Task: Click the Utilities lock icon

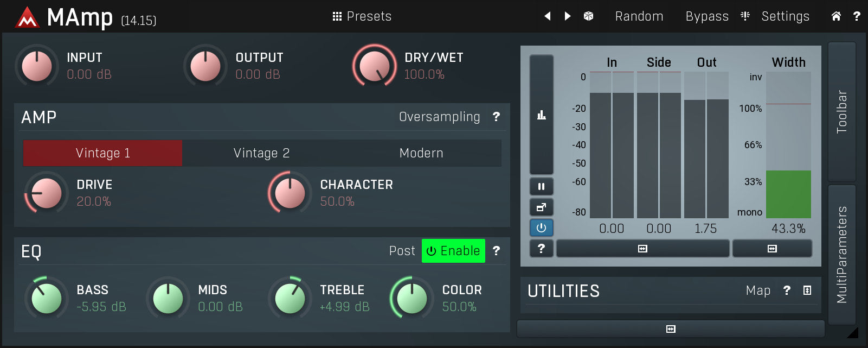Action: coord(807,290)
